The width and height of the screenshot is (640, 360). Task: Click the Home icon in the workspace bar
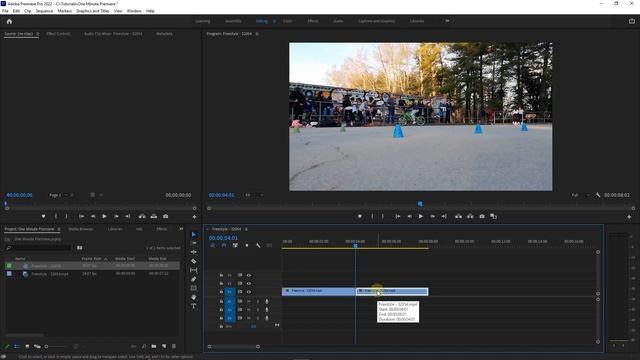coord(9,21)
